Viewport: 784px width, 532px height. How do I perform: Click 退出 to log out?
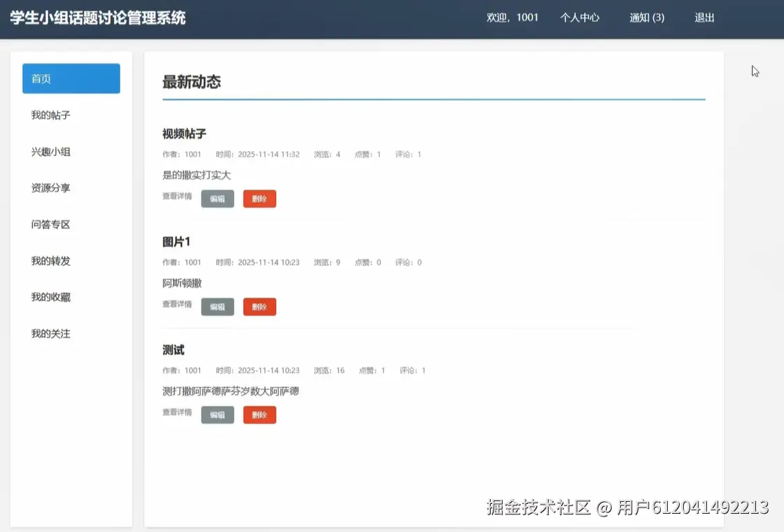point(704,18)
